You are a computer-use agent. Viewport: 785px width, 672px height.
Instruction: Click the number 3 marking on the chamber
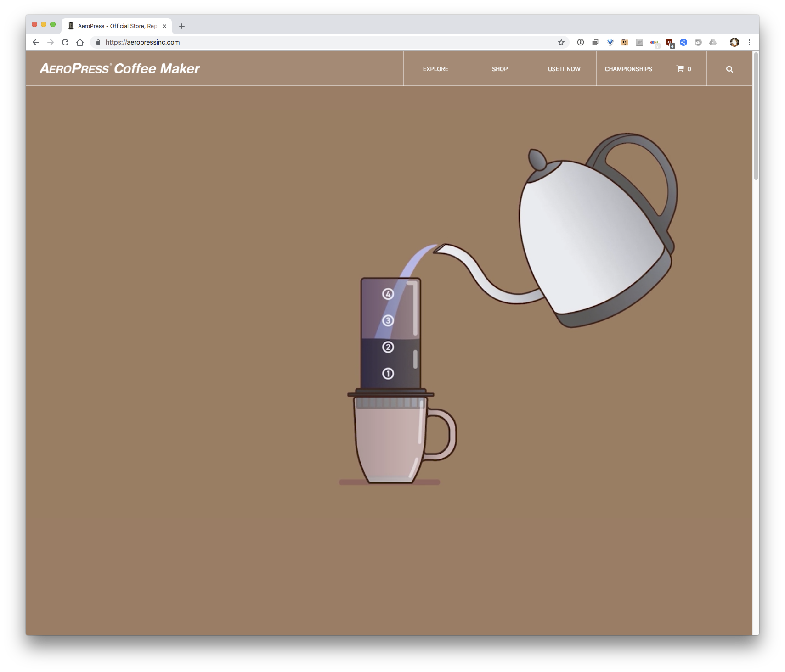(388, 320)
